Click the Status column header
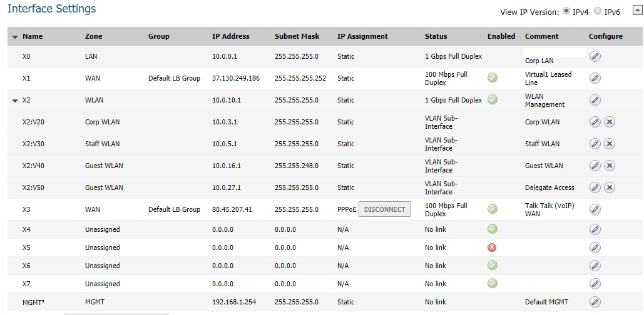This screenshot has height=315, width=644. coord(436,36)
